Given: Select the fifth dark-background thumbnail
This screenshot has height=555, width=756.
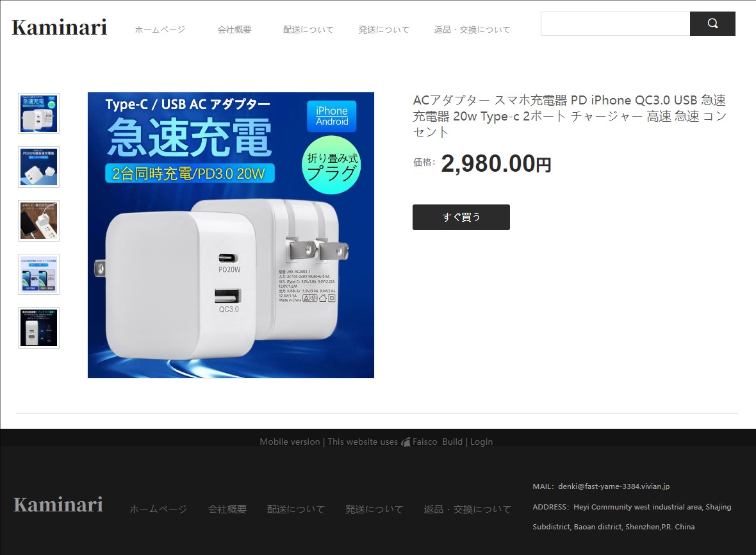Looking at the screenshot, I should [38, 327].
